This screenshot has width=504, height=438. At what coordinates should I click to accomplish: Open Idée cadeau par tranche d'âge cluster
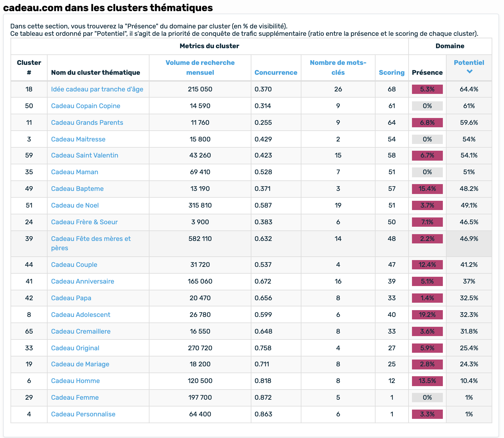coord(97,89)
